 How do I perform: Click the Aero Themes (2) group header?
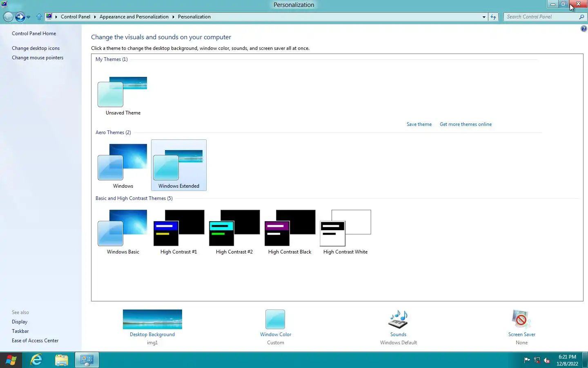(113, 132)
